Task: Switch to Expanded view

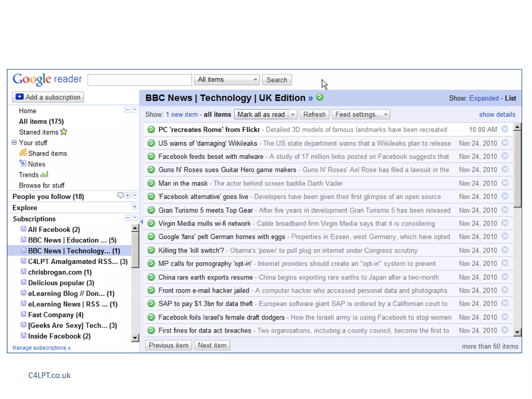Action: pos(484,98)
